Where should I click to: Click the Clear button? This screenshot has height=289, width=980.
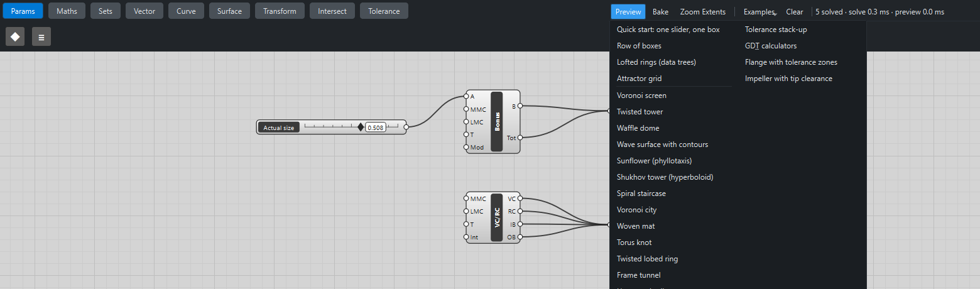[795, 11]
